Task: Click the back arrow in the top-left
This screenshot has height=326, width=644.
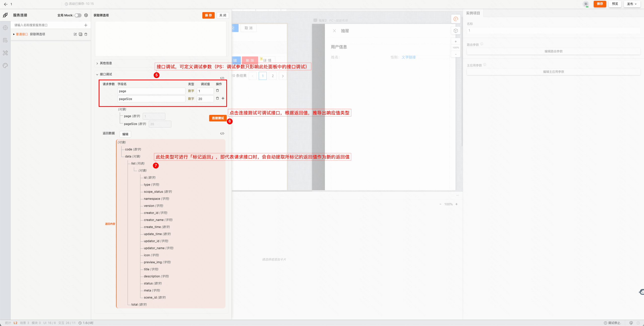Action: click(6, 4)
